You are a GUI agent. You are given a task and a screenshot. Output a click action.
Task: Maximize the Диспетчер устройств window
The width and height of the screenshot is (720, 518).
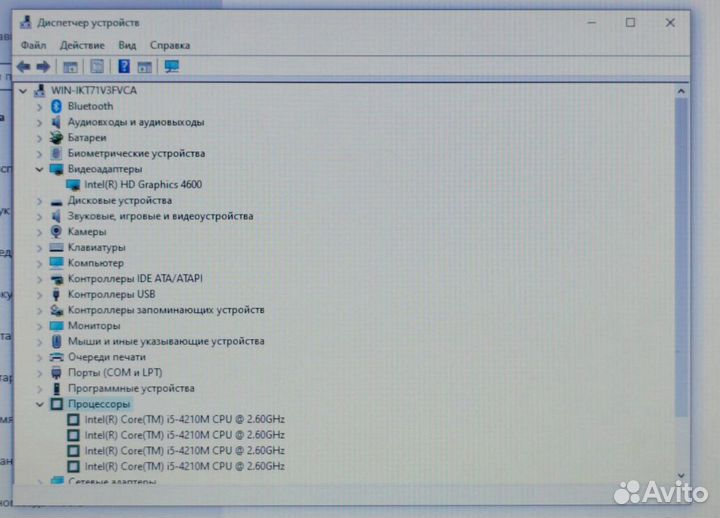(x=630, y=23)
